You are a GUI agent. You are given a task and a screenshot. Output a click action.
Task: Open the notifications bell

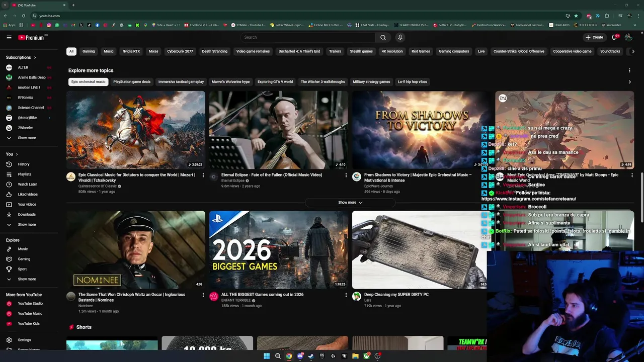pyautogui.click(x=614, y=37)
